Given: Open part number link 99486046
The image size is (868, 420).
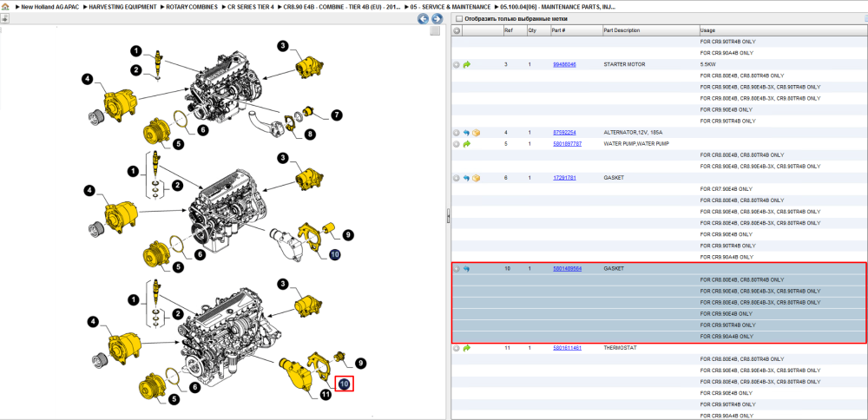Looking at the screenshot, I should tap(565, 65).
